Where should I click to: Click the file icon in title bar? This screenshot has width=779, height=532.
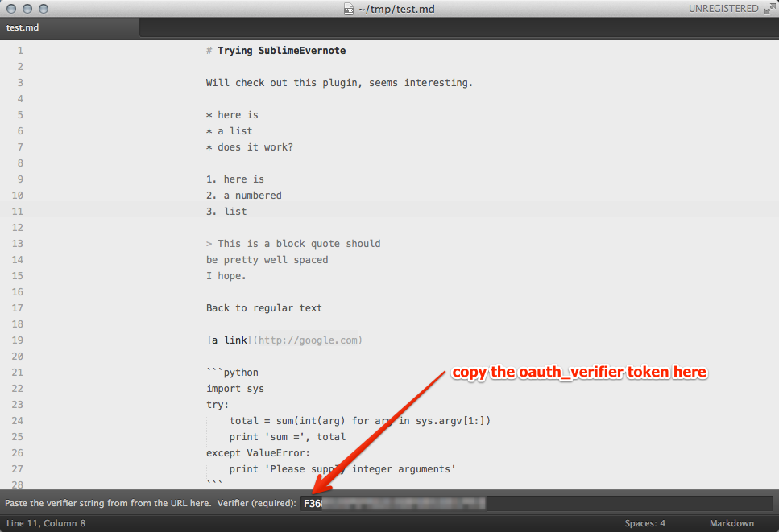(x=350, y=9)
